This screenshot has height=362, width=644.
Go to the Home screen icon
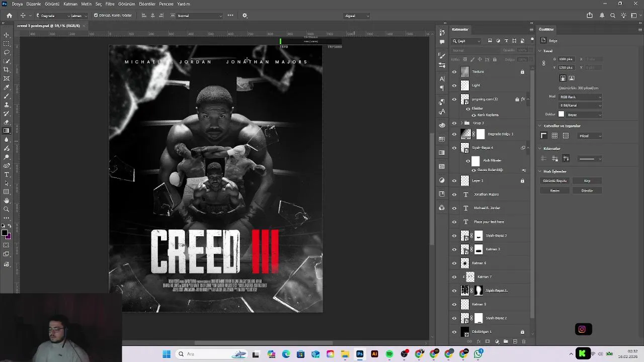point(9,16)
